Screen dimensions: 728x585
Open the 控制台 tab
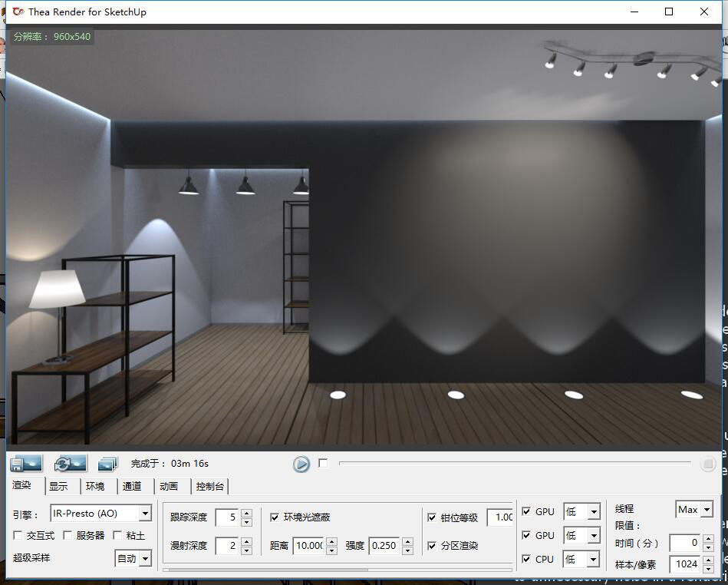coord(210,486)
